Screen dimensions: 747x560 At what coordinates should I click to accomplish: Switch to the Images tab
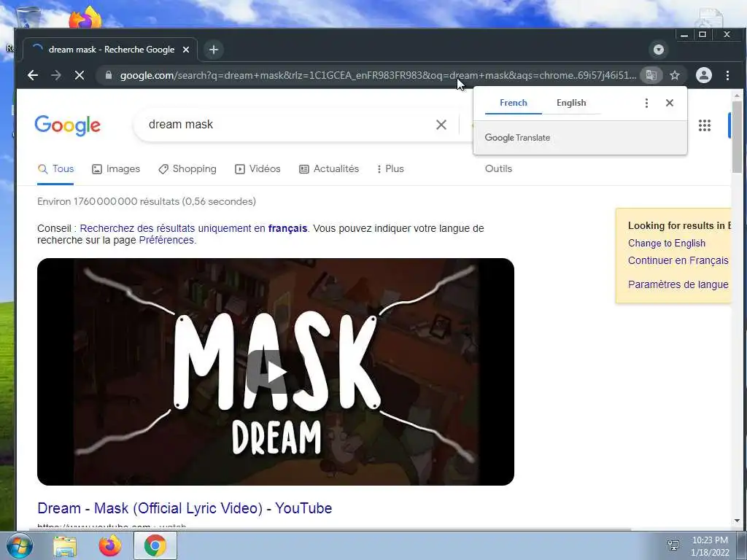[x=116, y=169]
